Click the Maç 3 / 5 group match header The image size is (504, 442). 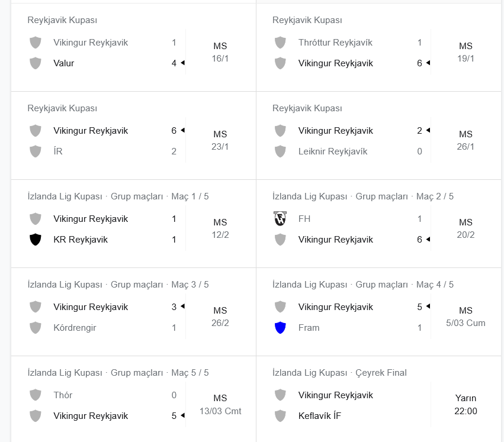pos(190,285)
